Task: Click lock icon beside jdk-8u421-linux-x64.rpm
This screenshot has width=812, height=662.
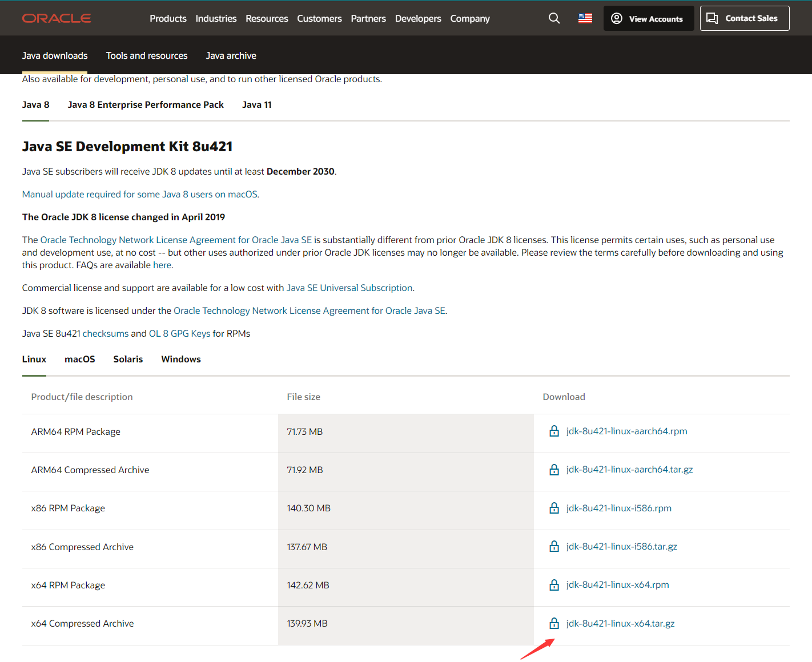Action: [554, 585]
